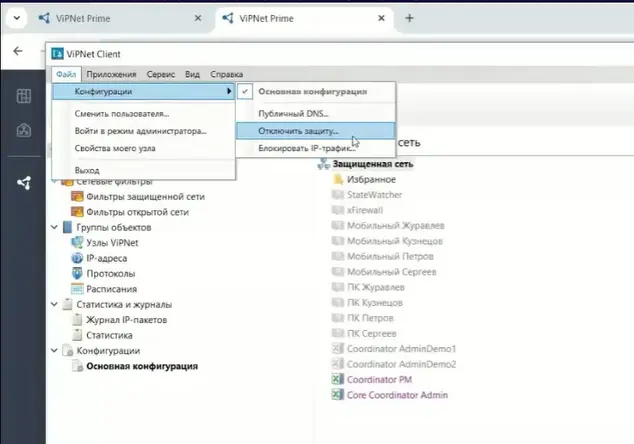
Task: Collapse the Конфигурации tree node
Action: pyautogui.click(x=54, y=350)
